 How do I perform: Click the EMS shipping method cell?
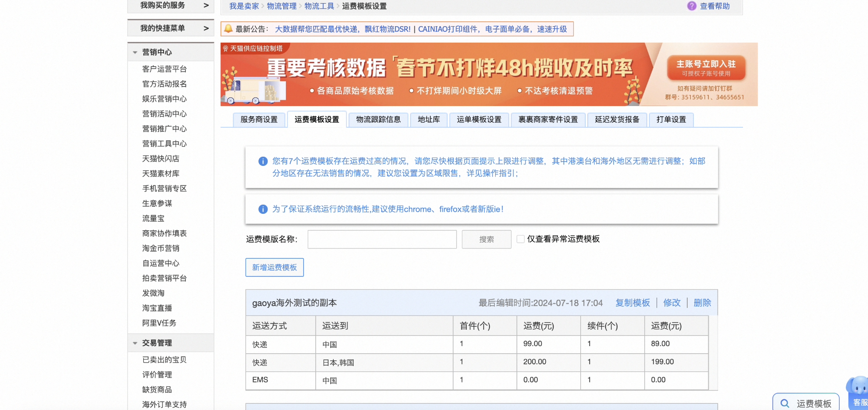click(x=281, y=381)
